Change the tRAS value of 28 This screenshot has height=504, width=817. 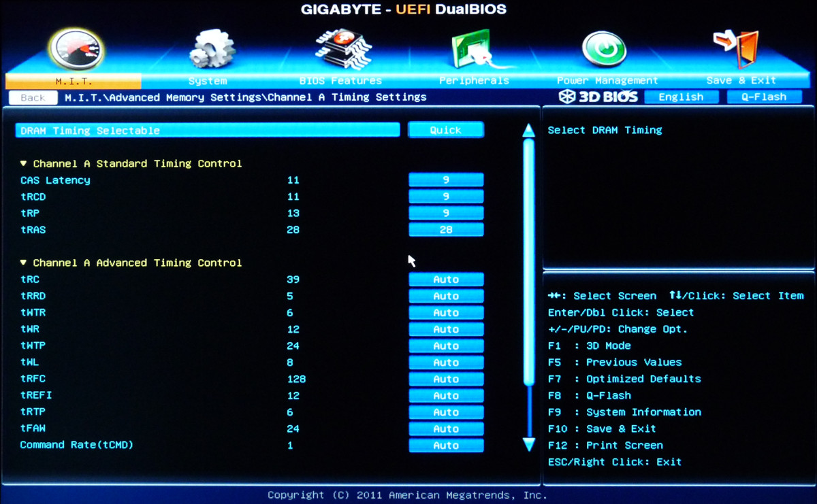(446, 230)
